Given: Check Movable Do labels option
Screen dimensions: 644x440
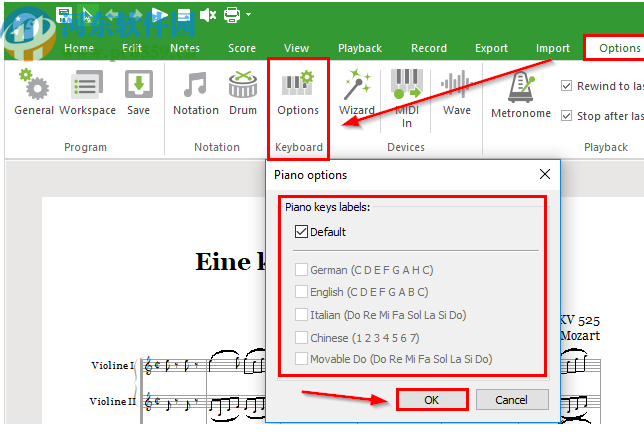Looking at the screenshot, I should (301, 359).
